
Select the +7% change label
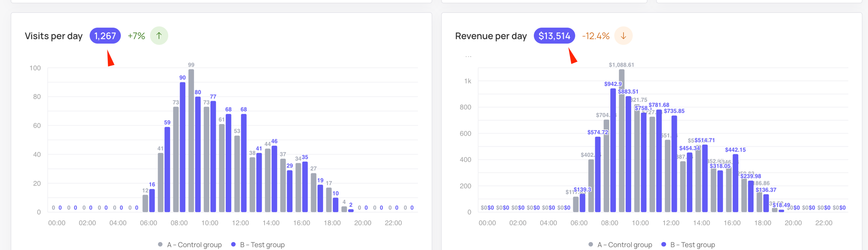[136, 36]
